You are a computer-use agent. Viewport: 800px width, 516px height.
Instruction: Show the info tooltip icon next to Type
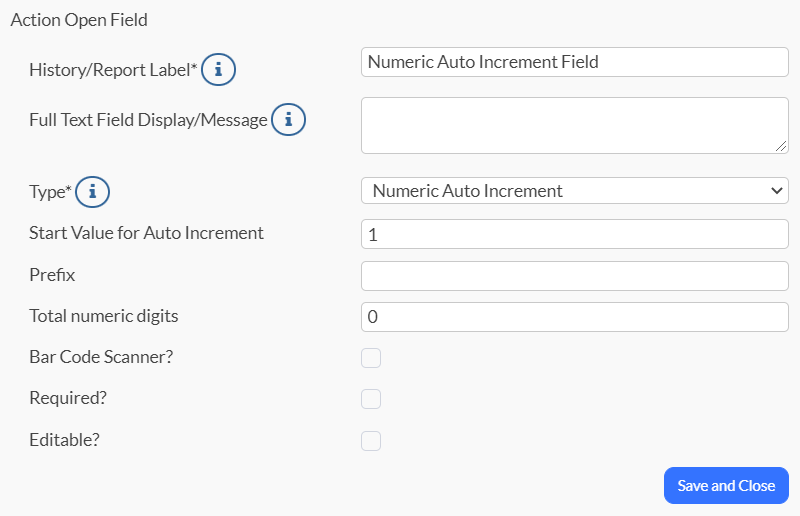[92, 192]
